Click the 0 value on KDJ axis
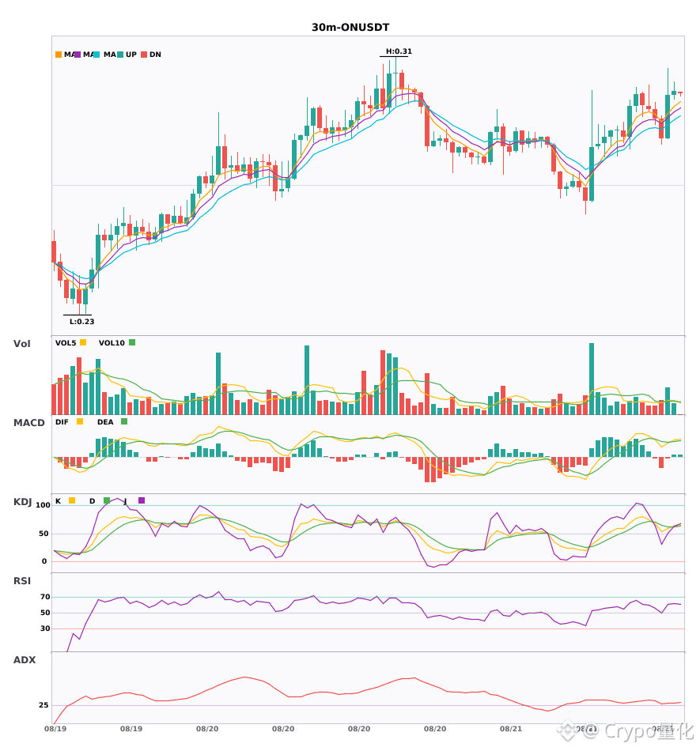 click(44, 561)
